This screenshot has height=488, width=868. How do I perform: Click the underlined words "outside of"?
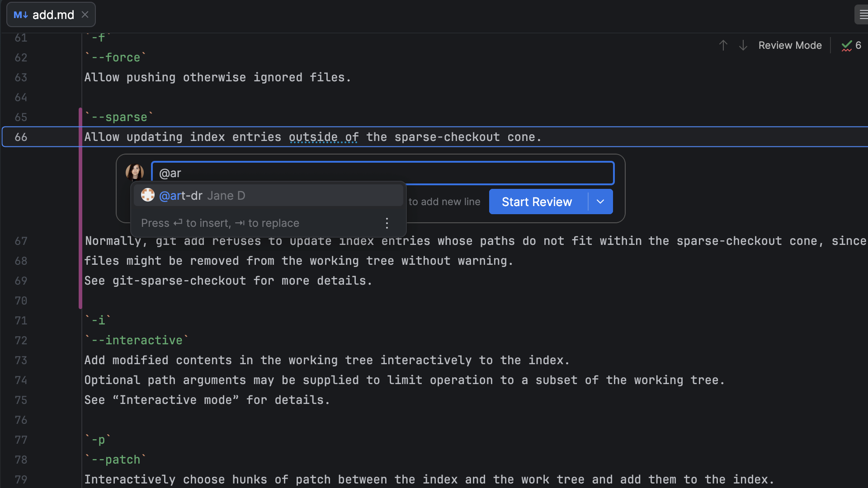click(x=324, y=137)
